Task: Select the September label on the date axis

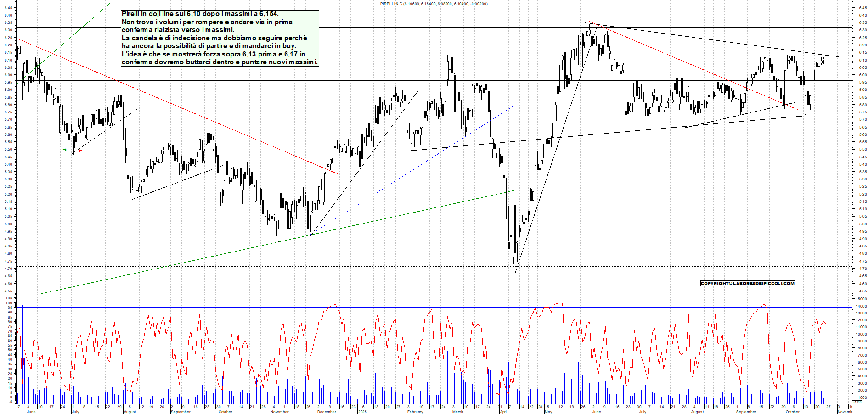Action: (180, 412)
